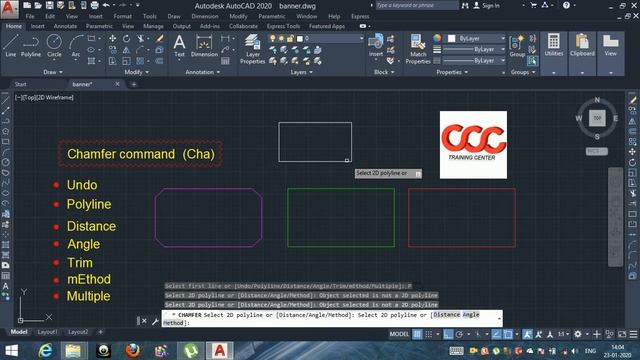Screen dimensions: 640x360
Task: Click the keyword search input field
Action: point(416,5)
